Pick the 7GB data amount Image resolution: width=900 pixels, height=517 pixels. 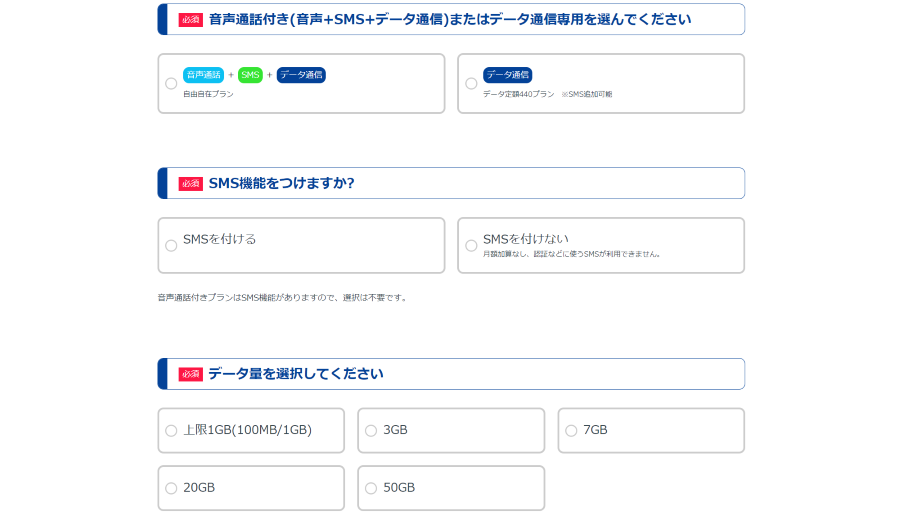[x=571, y=431]
